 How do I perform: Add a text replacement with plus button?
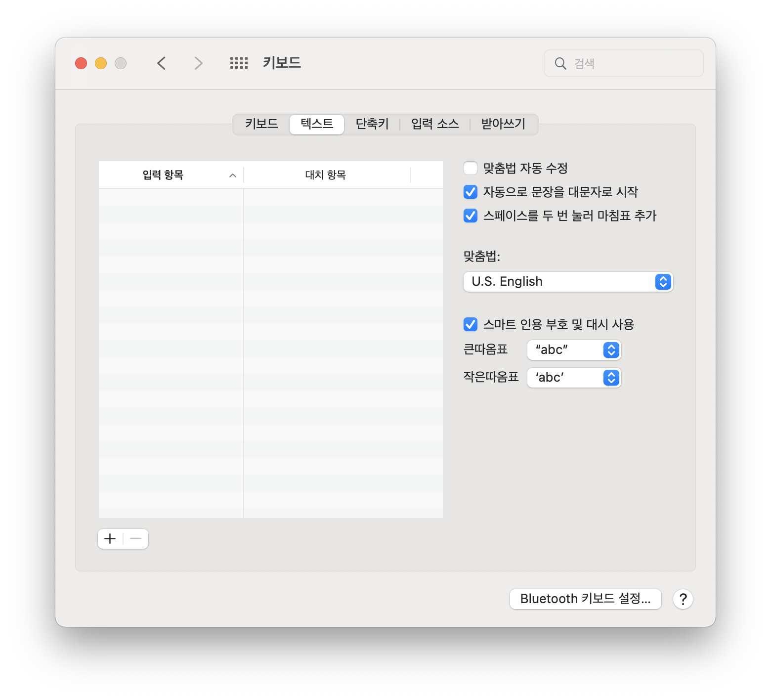click(110, 539)
